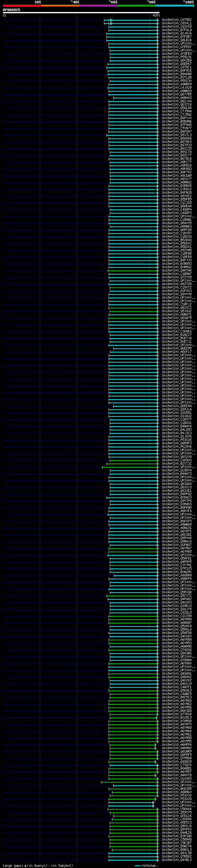Click the query end position 426
The image size is (197, 868).
click(x=155, y=15)
